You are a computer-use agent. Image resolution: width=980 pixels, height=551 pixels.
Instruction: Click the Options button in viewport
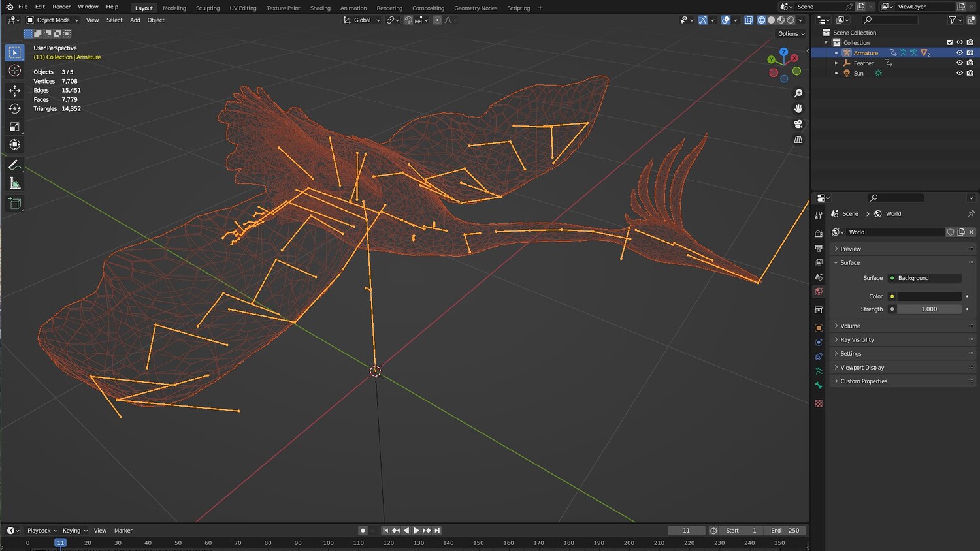(x=791, y=34)
